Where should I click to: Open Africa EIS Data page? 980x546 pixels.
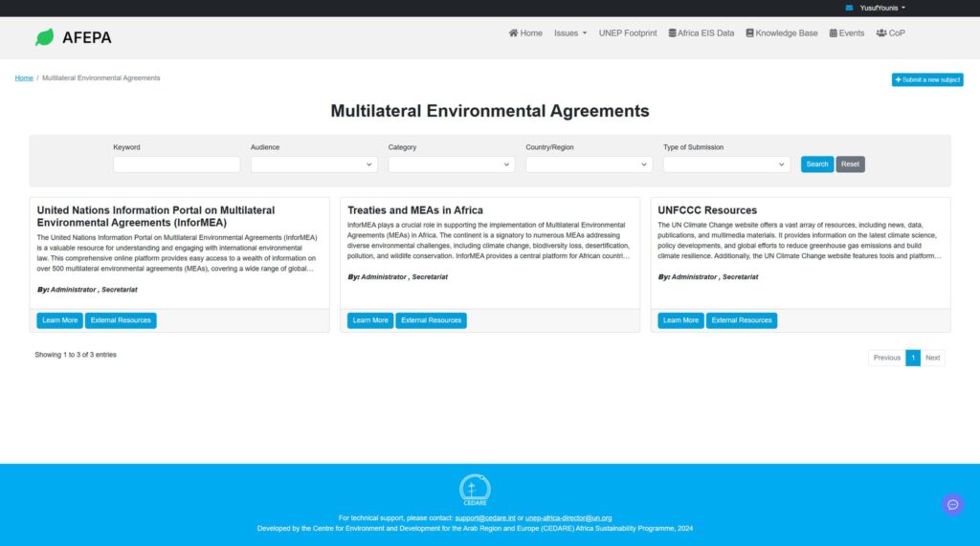coord(702,33)
